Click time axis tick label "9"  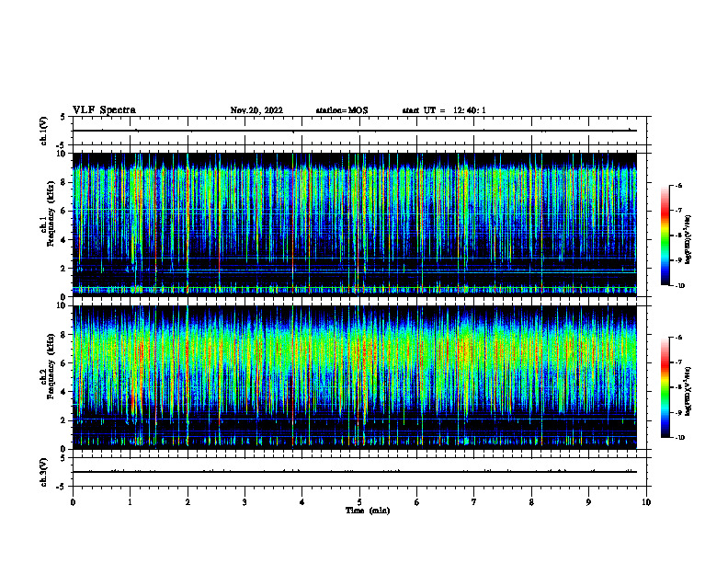tap(588, 502)
